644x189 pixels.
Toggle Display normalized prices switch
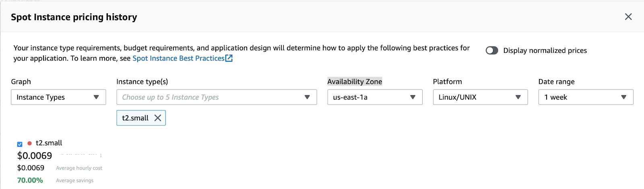pyautogui.click(x=492, y=50)
